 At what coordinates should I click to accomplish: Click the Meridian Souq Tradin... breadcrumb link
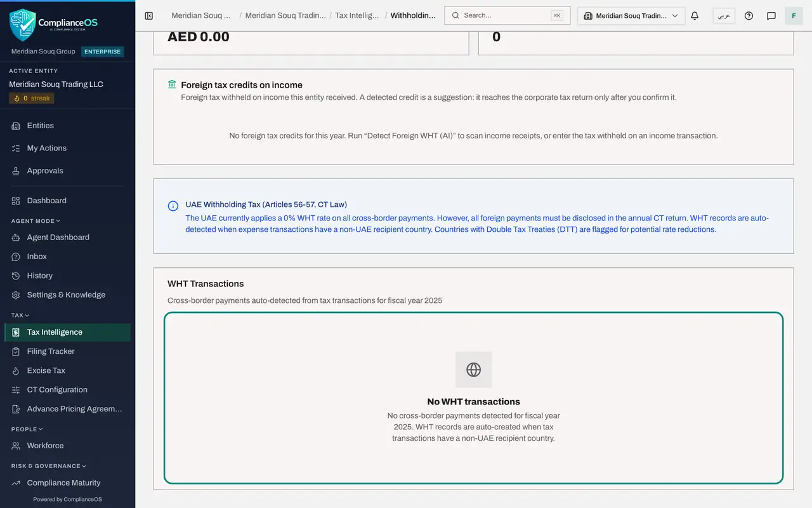click(285, 15)
